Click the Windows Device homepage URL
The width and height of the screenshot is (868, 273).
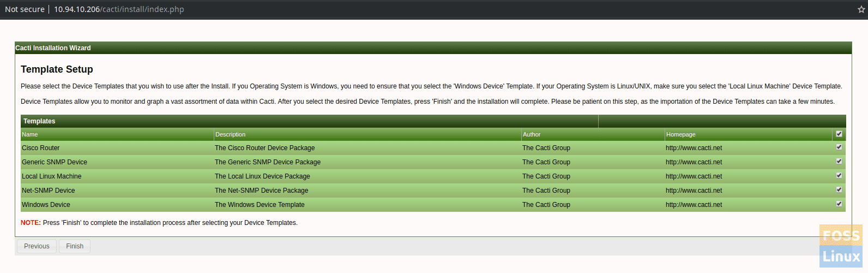click(x=694, y=205)
